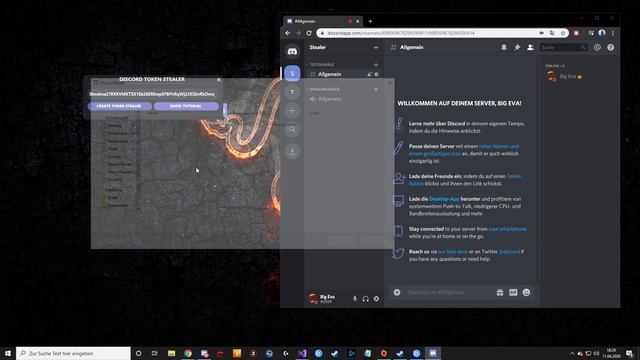Open the 'our help desk' link
This screenshot has width=640, height=360.
pos(452,251)
